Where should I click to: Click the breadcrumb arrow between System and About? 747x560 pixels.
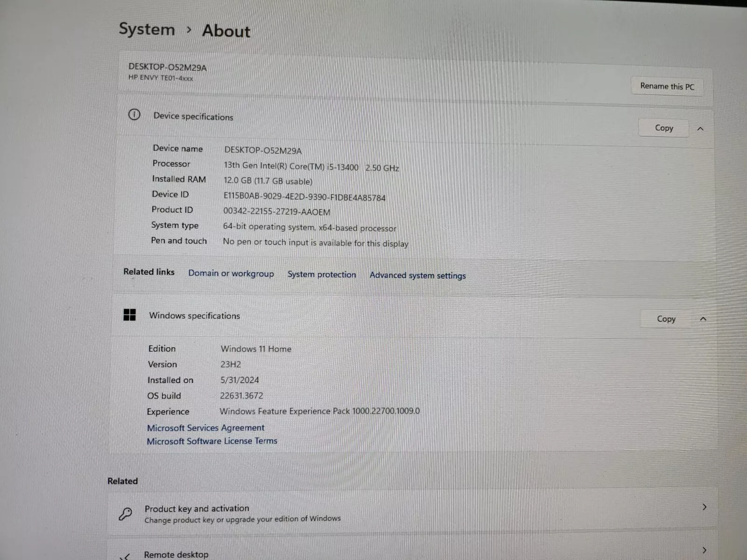click(x=189, y=30)
